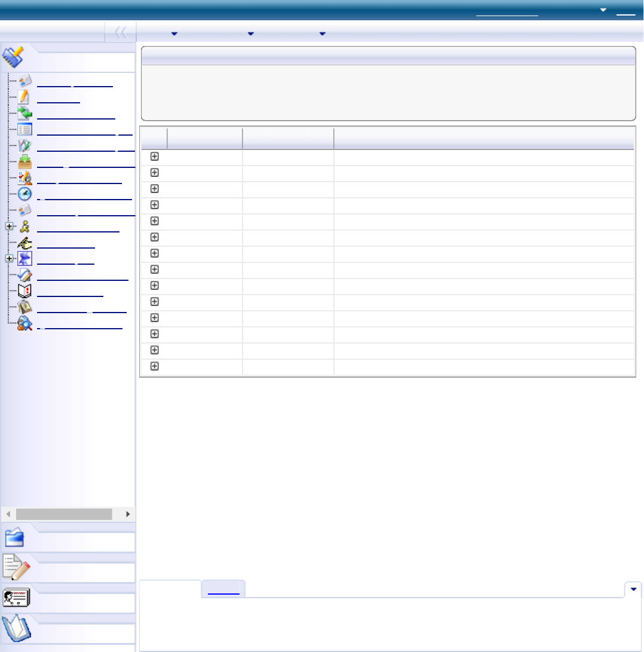This screenshot has width=644, height=652.
Task: Click the green arrows exchange icon in the tree
Action: [x=24, y=114]
